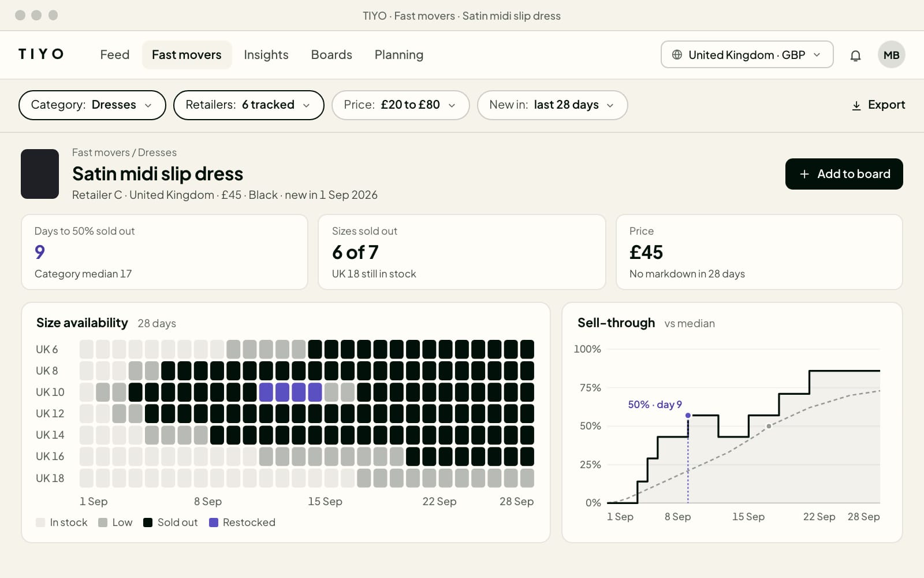Click 'UK 18 still in stock' text
Screen dimensions: 924x578
[x=374, y=274]
